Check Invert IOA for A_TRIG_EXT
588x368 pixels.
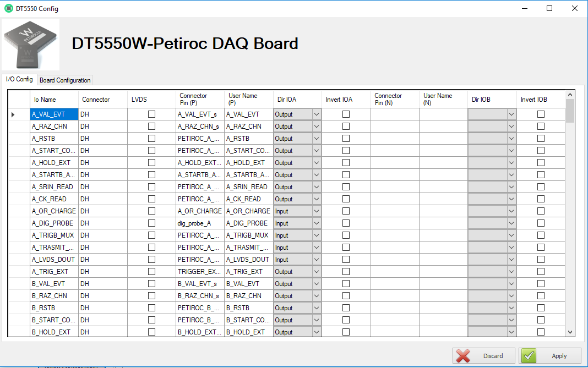coord(346,272)
